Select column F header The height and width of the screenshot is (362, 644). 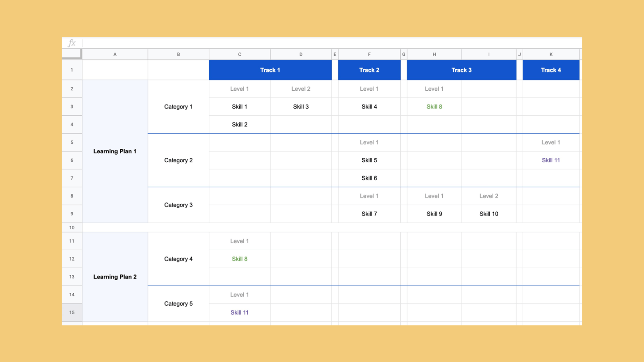(x=369, y=55)
